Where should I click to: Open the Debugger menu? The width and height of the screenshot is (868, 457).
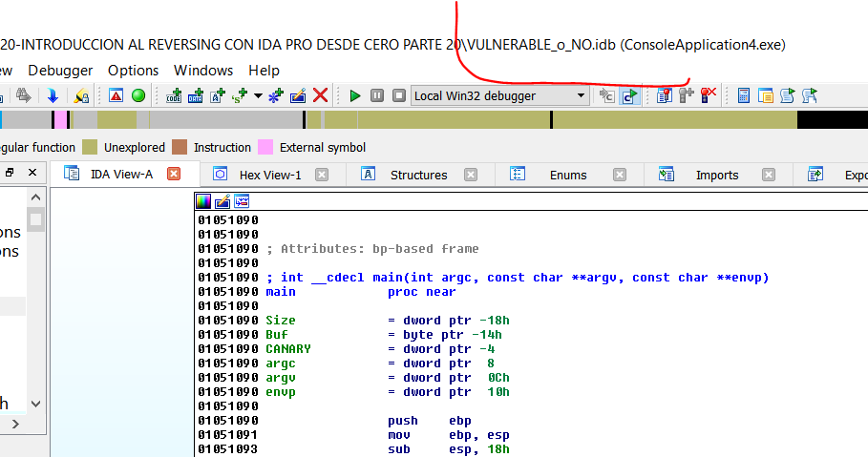[60, 71]
